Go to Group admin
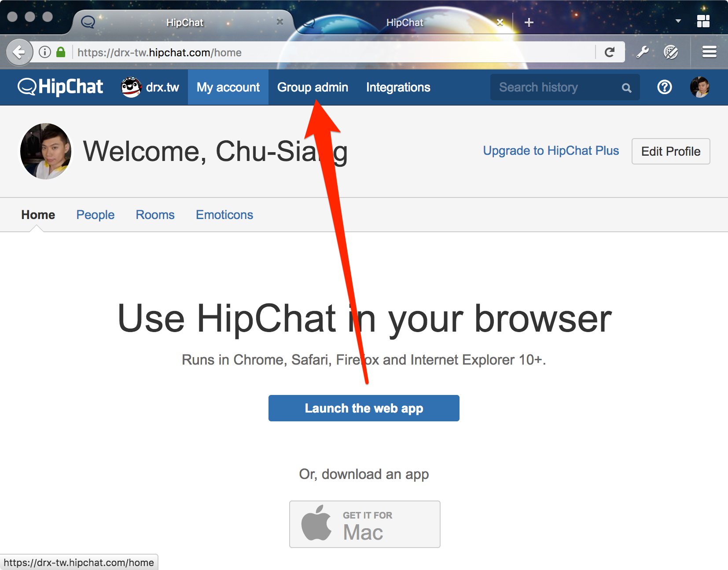728x570 pixels. (x=313, y=87)
